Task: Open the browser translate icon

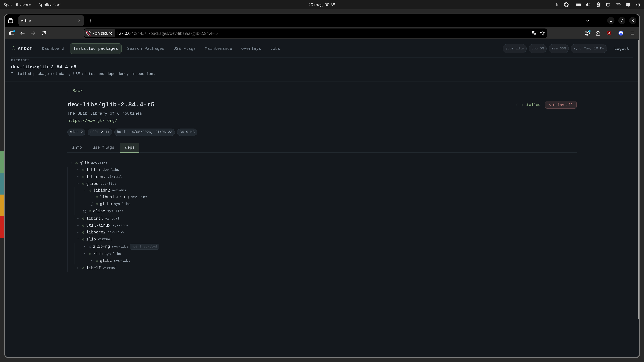Action: coord(534,33)
